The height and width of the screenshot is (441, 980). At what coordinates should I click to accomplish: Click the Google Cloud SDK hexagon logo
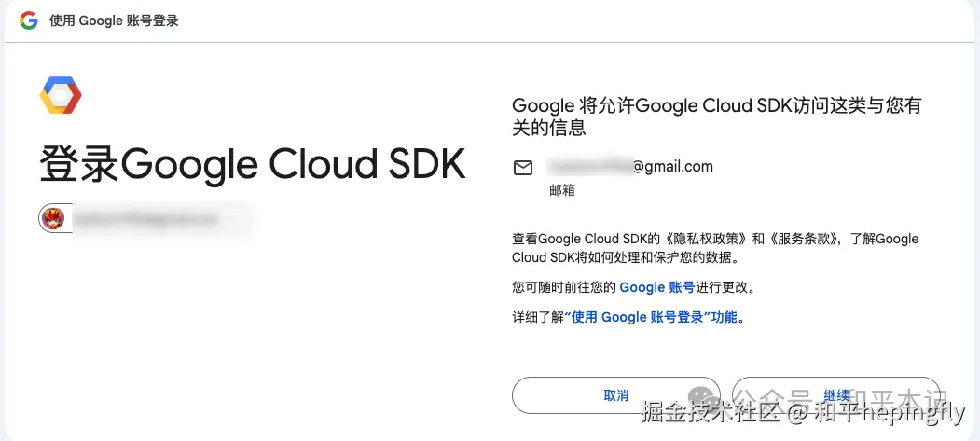pos(61,95)
